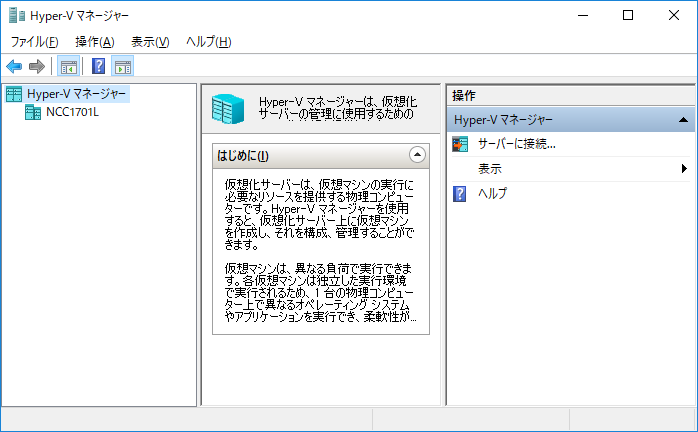Close the Hyper-V マネージャー window
The width and height of the screenshot is (698, 432).
point(674,16)
